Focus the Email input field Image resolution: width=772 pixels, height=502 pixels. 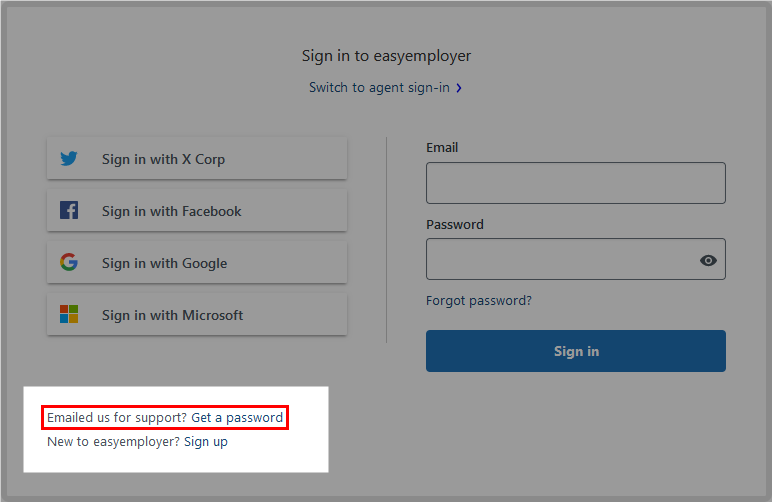click(576, 183)
